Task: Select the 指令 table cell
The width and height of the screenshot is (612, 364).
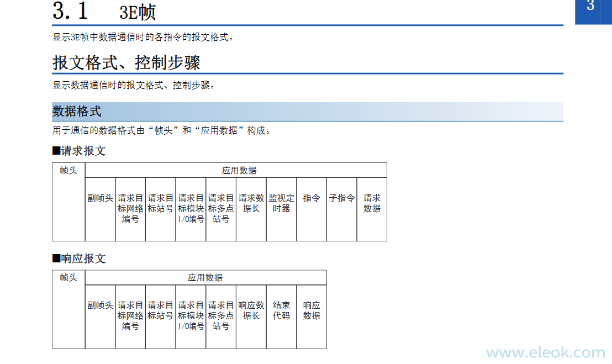Action: pyautogui.click(x=312, y=198)
